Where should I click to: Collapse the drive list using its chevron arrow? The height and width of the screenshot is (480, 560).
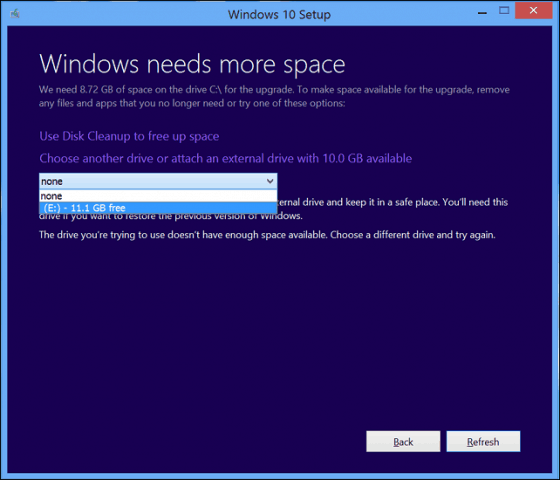(270, 181)
